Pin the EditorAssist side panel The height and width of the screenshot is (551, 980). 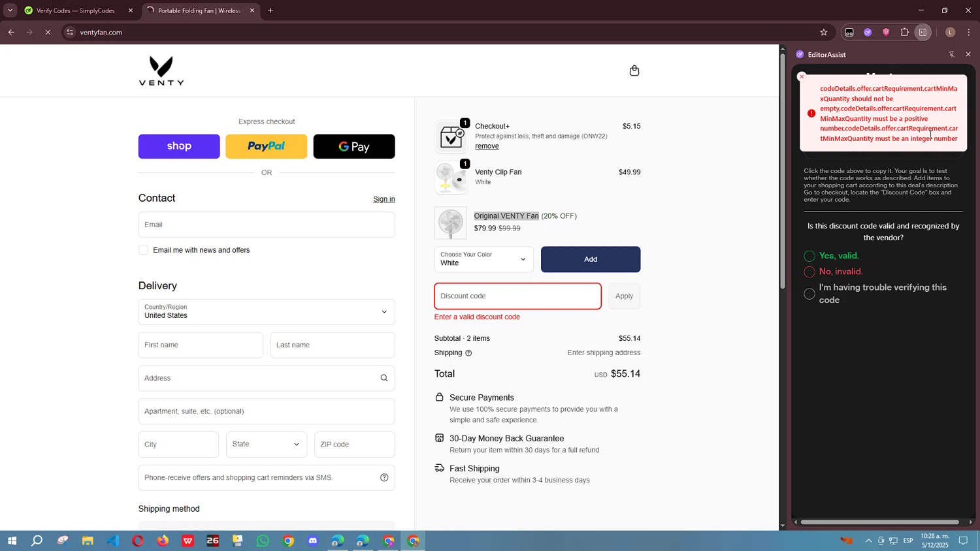(x=951, y=54)
